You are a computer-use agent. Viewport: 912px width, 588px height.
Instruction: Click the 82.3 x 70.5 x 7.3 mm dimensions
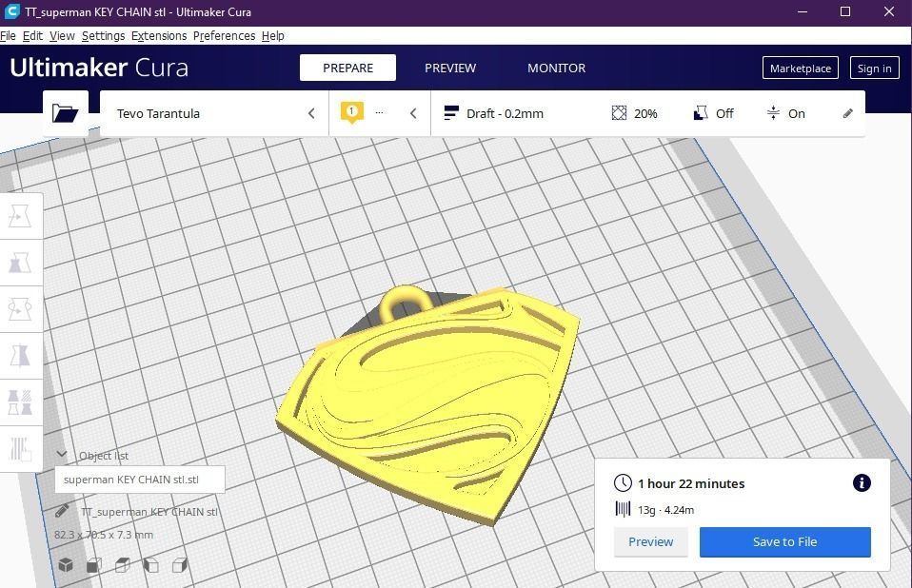(x=104, y=535)
